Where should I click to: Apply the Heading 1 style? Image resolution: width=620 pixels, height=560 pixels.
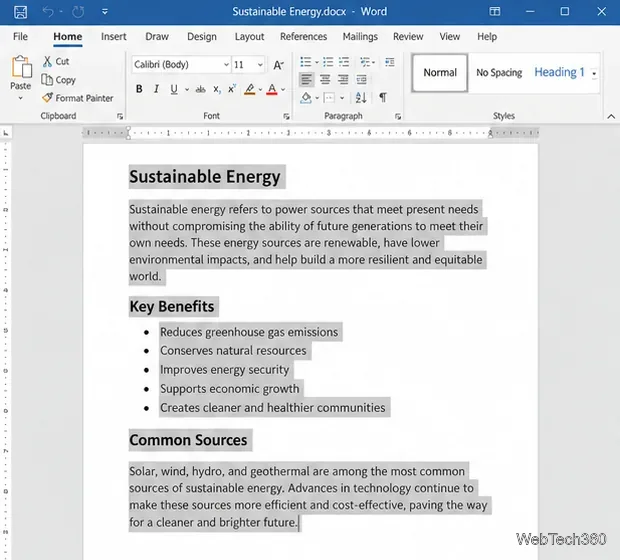click(x=559, y=72)
